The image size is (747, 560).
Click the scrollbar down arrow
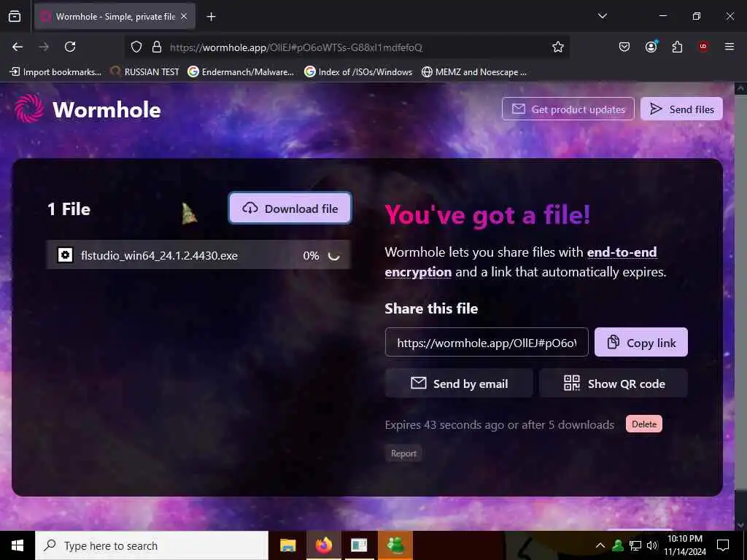pyautogui.click(x=740, y=525)
